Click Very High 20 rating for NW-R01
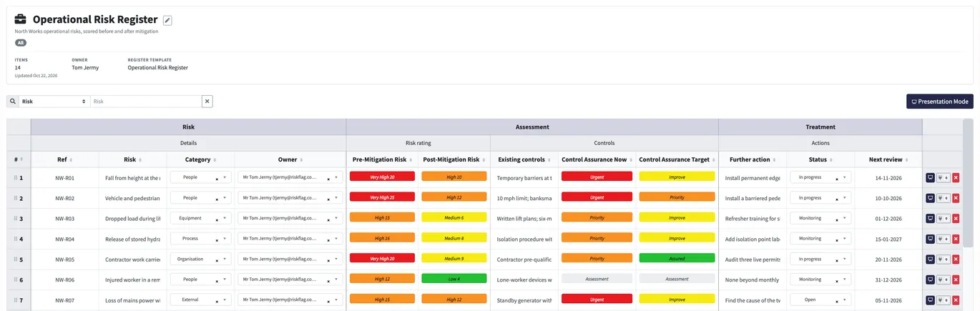Image resolution: width=980 pixels, height=311 pixels. [x=382, y=177]
